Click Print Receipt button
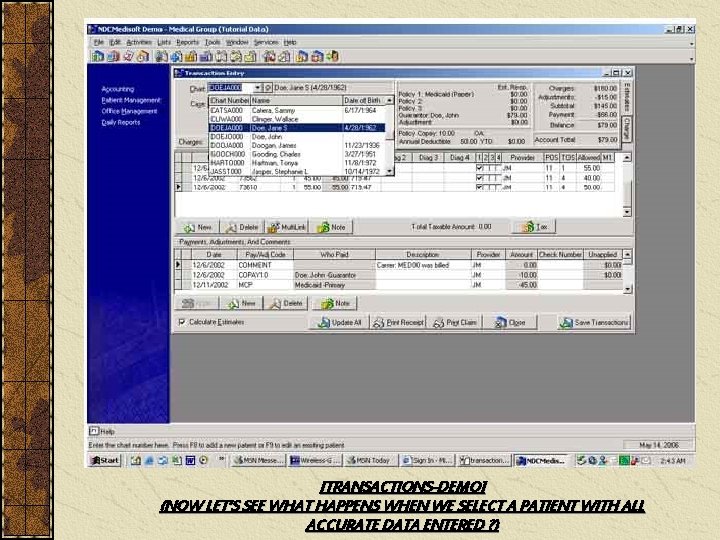720x540 pixels. (x=398, y=322)
